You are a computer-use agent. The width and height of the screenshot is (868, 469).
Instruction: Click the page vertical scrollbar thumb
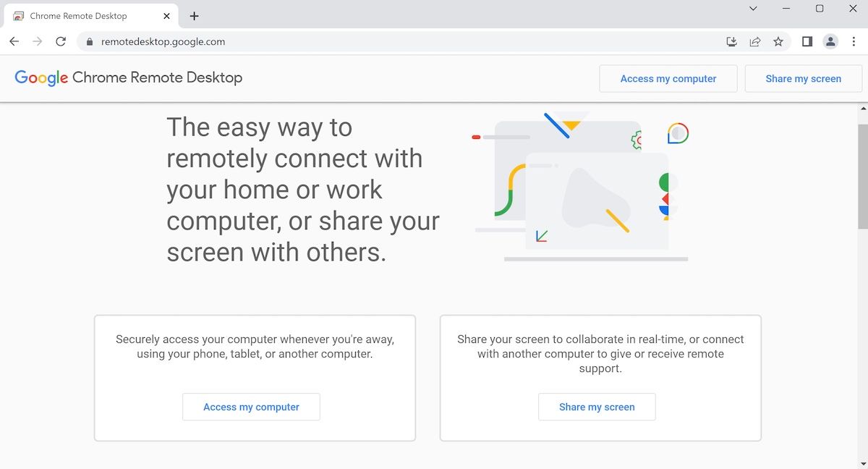click(x=862, y=177)
